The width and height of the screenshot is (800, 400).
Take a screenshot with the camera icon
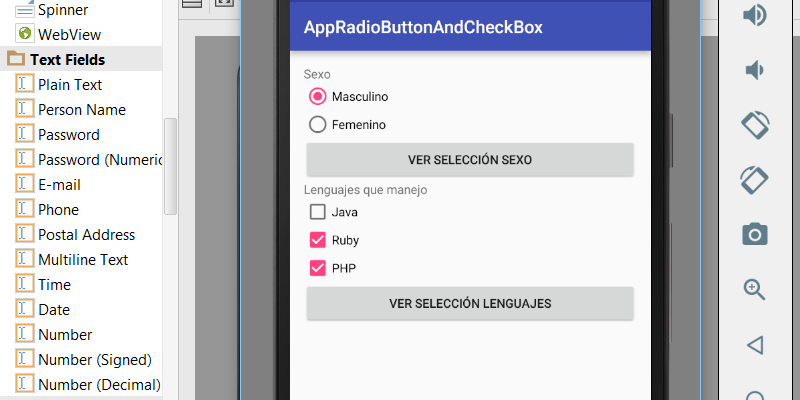pos(755,235)
